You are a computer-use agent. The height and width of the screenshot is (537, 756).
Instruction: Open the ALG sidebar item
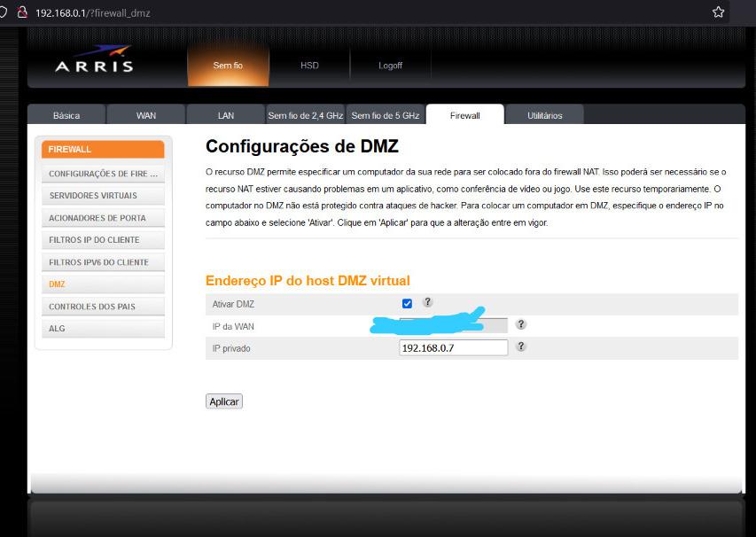click(x=103, y=328)
